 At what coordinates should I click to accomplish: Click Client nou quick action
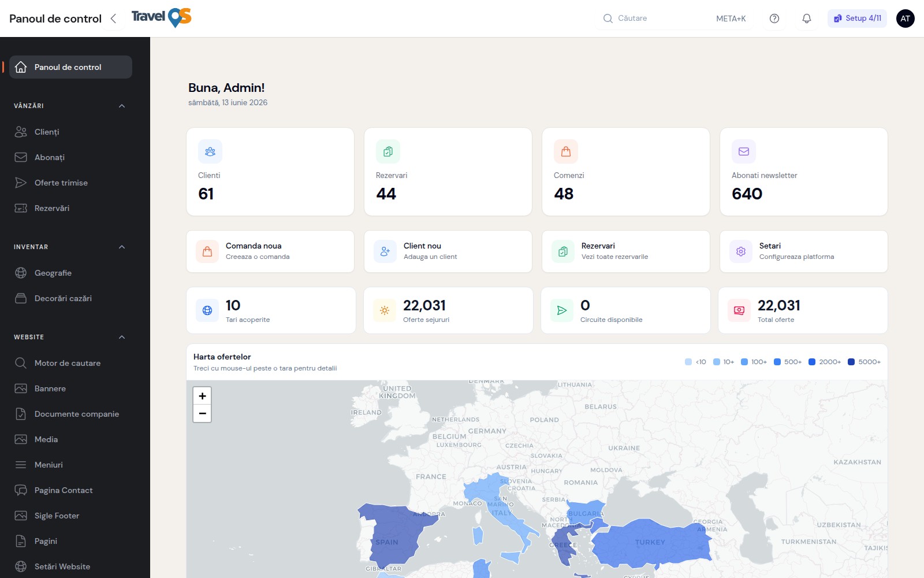pyautogui.click(x=448, y=251)
